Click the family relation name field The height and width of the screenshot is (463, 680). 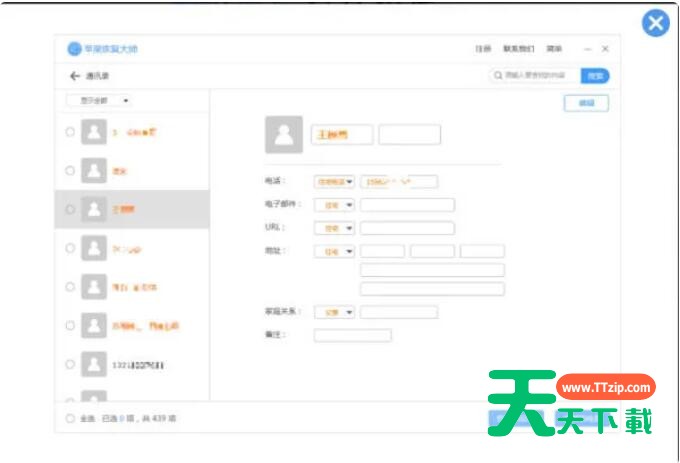tap(399, 312)
